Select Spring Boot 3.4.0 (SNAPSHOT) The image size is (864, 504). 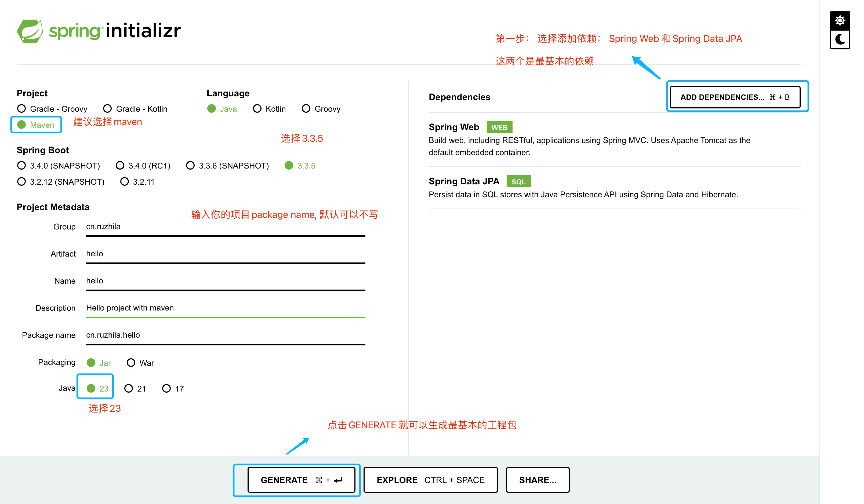[58, 166]
